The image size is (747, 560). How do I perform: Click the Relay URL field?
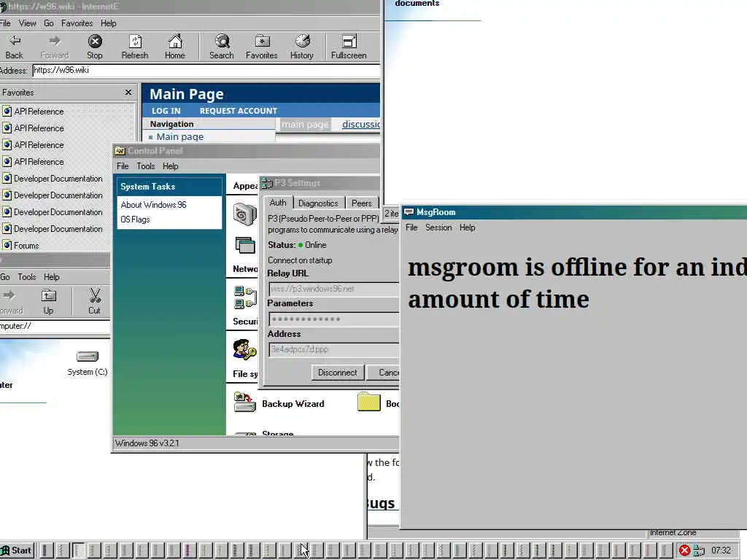[333, 289]
